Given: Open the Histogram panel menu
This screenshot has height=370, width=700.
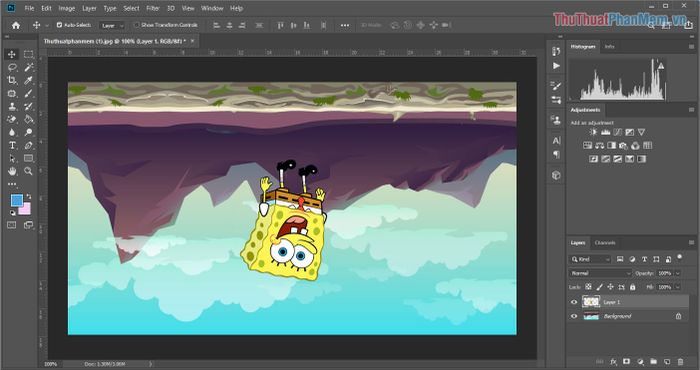Looking at the screenshot, I should [x=691, y=46].
